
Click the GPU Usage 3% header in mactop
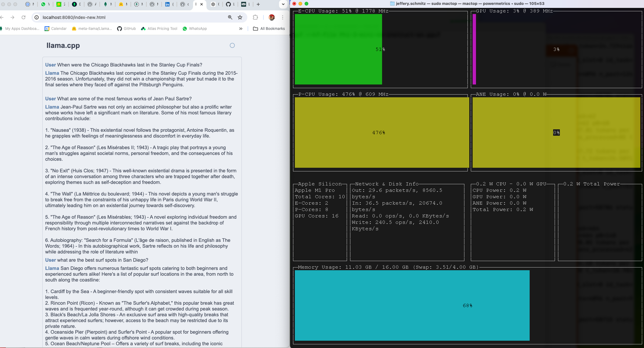click(514, 11)
